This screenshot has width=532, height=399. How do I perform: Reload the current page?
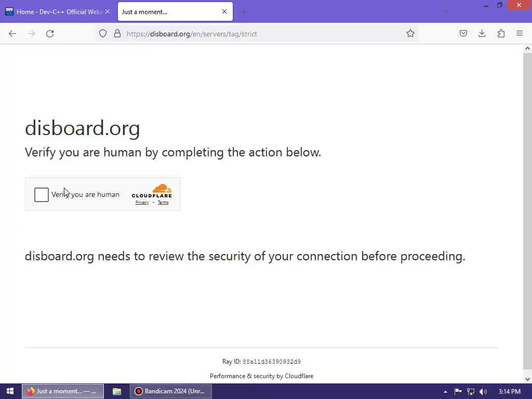(50, 34)
